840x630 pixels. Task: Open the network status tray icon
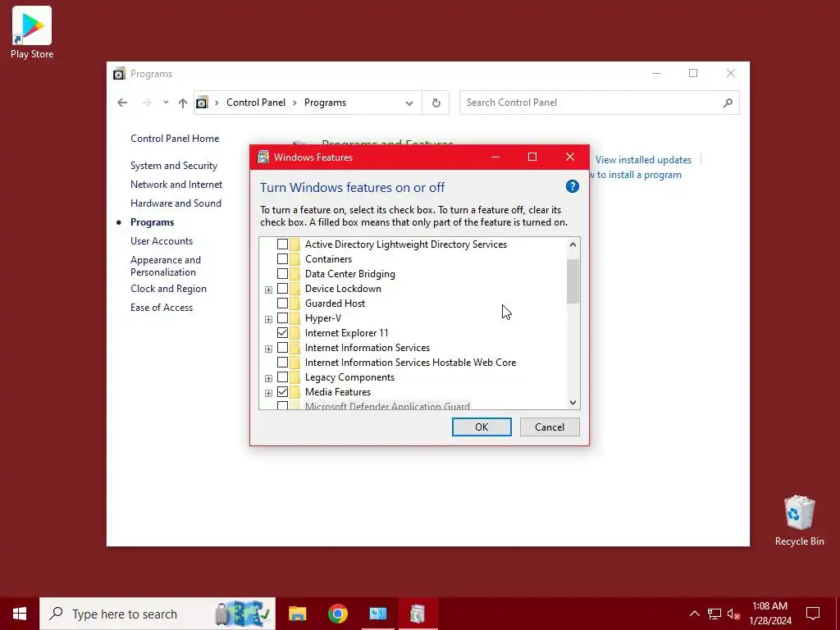coord(714,614)
